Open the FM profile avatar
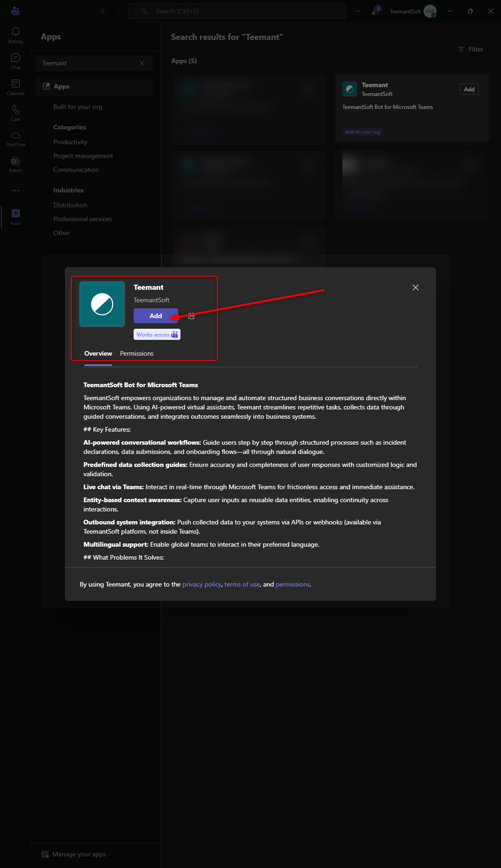This screenshot has height=868, width=501. pyautogui.click(x=430, y=11)
